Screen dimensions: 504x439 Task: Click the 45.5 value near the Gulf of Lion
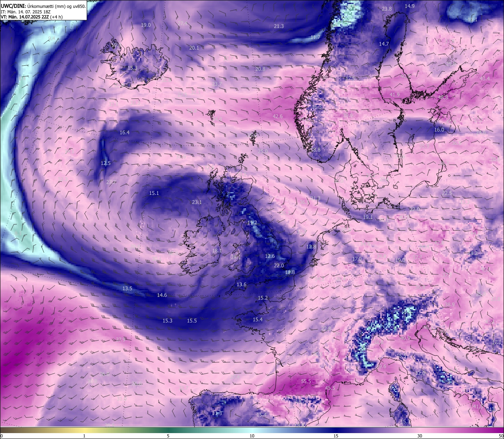(x=330, y=388)
